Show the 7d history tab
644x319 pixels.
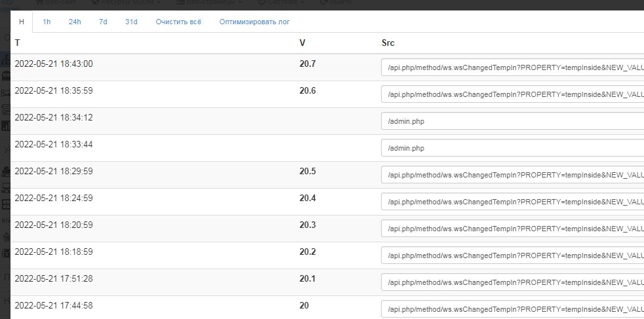(x=103, y=22)
